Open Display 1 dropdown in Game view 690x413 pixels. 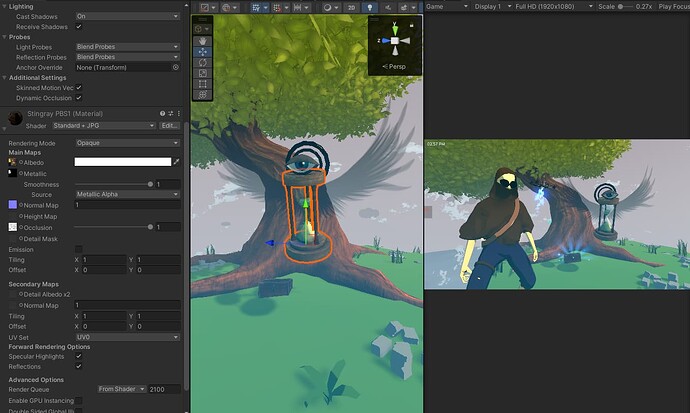[492, 7]
